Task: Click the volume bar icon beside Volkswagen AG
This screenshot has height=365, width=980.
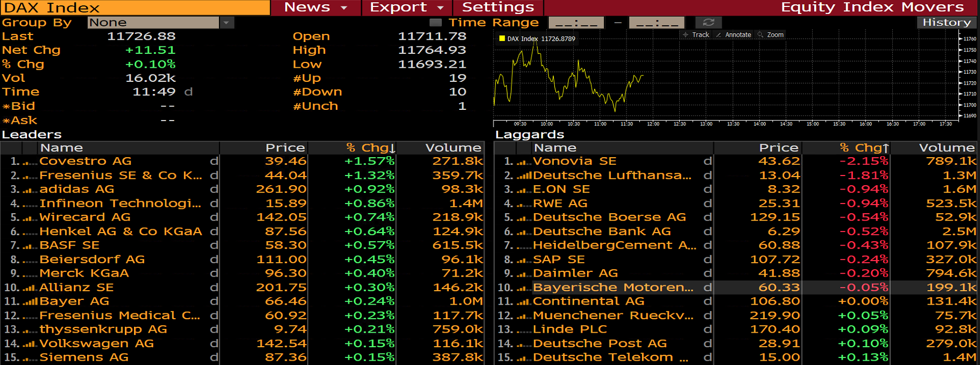Action: click(x=30, y=343)
